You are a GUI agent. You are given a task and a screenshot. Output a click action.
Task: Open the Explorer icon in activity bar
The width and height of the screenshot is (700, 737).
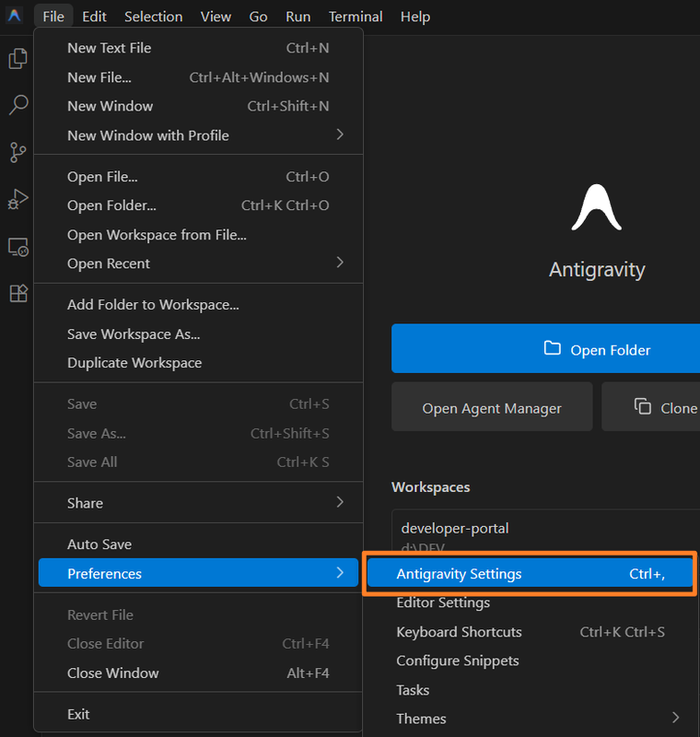pos(17,59)
